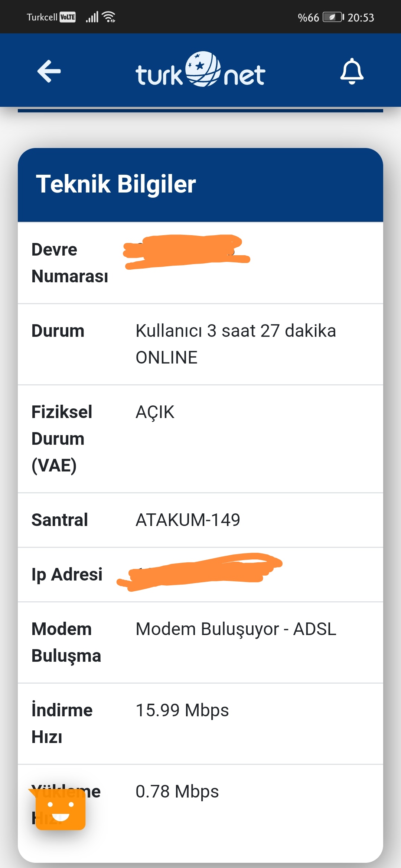
Task: Tap the 20:53 clock in status bar
Action: tap(361, 17)
